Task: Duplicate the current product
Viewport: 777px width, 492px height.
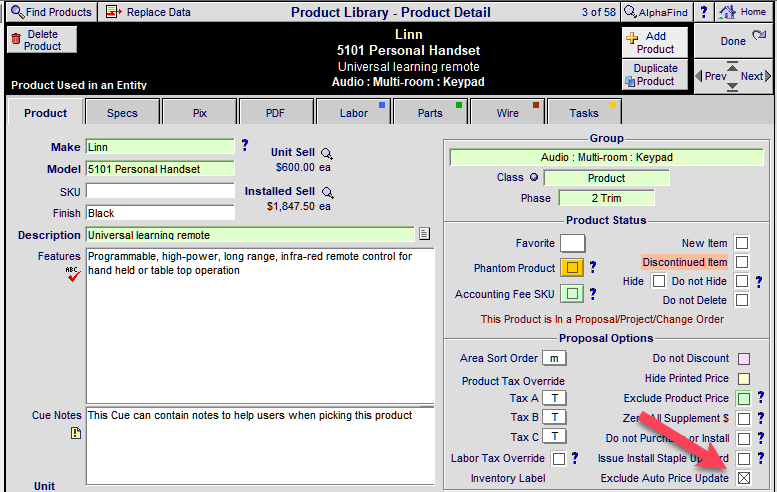Action: (x=655, y=75)
